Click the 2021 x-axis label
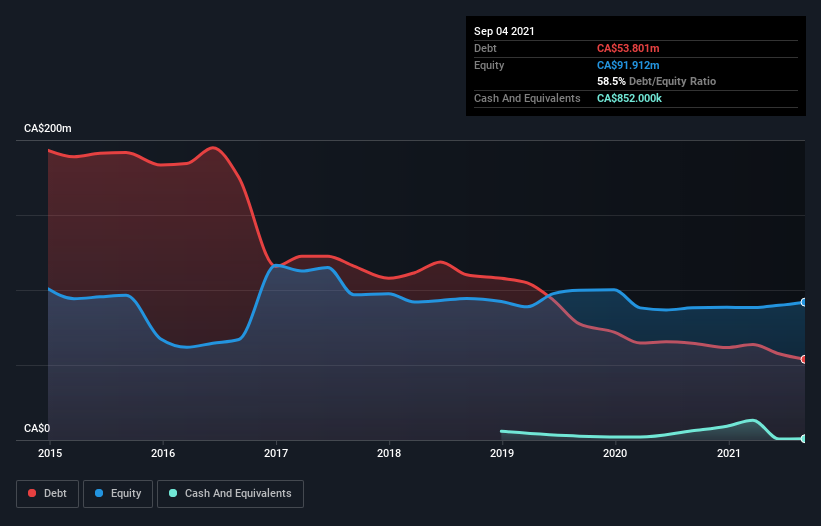821x526 pixels. (x=728, y=453)
